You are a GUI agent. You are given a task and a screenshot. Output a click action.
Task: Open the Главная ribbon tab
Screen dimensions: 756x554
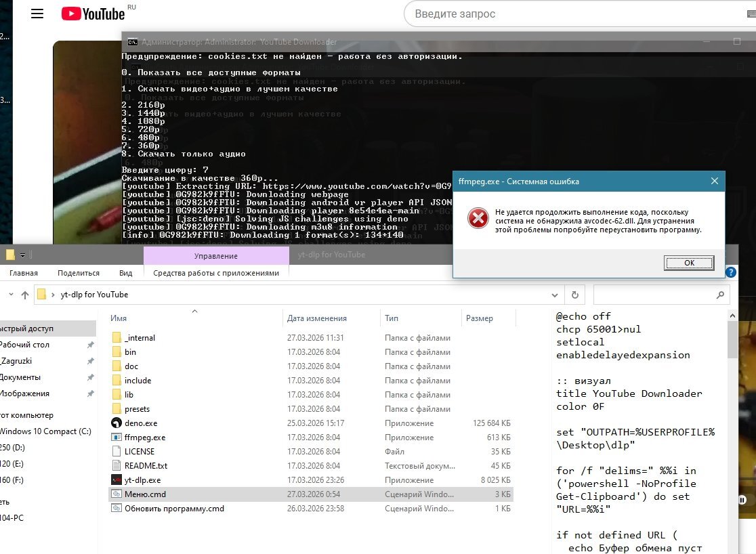[x=24, y=273]
